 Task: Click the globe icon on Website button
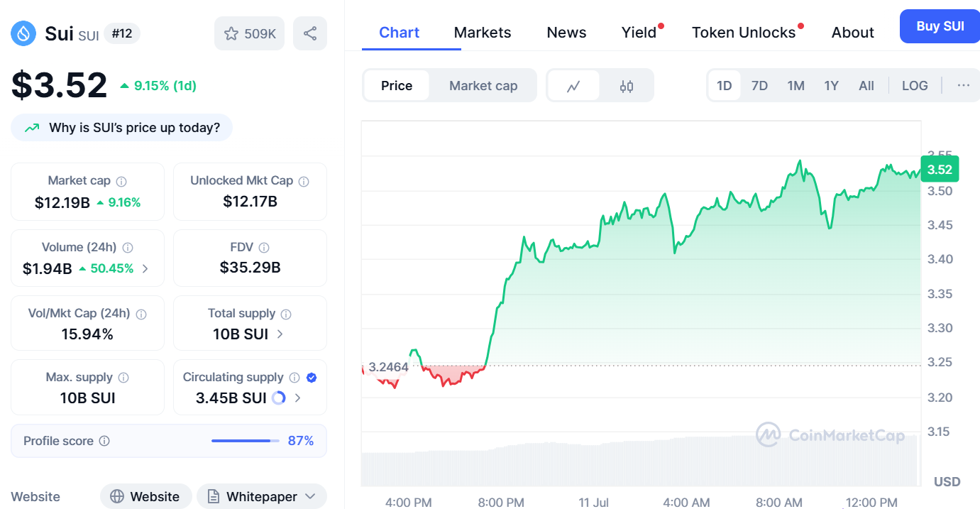coord(118,496)
